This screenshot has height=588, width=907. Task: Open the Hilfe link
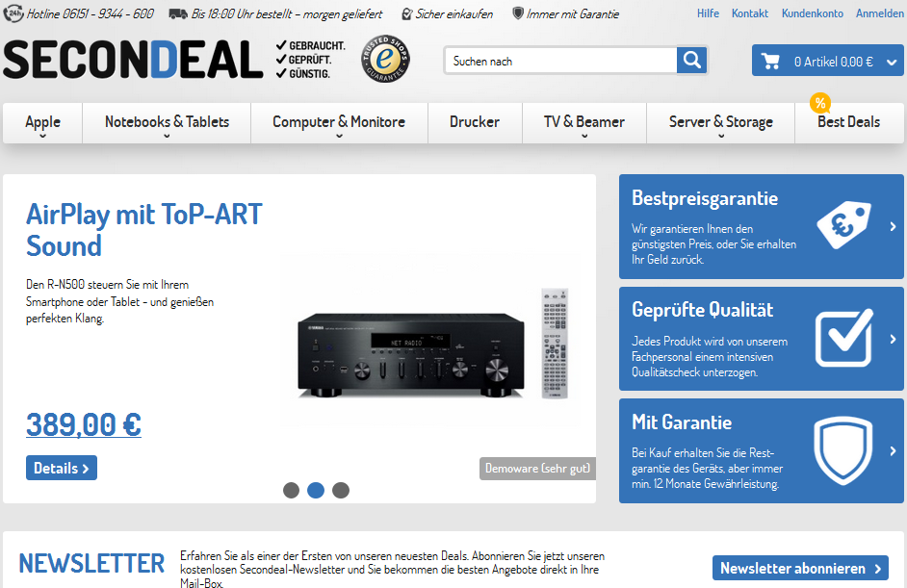coord(708,13)
